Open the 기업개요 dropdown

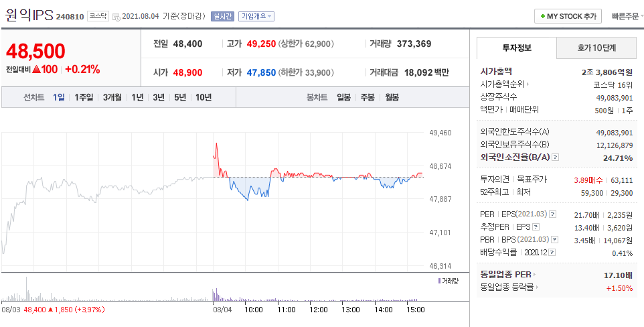[x=256, y=17]
